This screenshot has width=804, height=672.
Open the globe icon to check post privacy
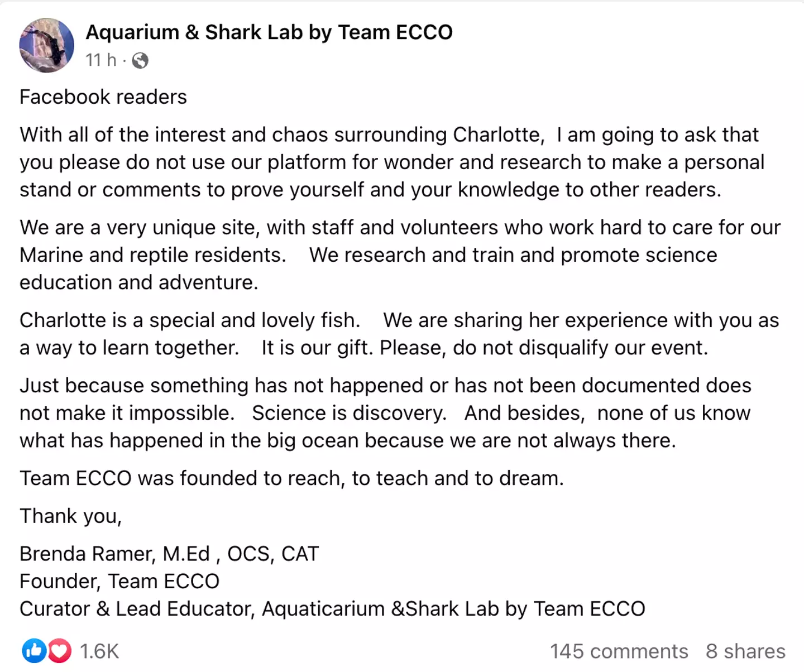coord(141,59)
